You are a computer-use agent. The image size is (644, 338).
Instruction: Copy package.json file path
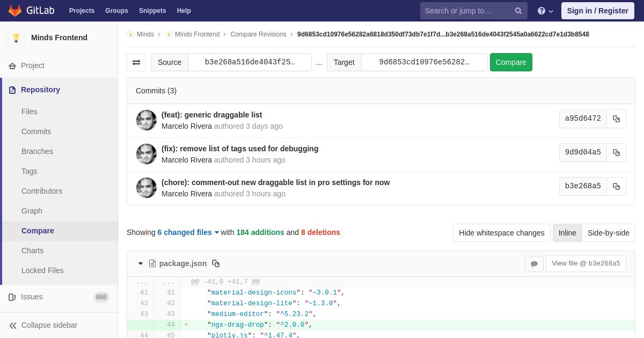[x=216, y=263]
